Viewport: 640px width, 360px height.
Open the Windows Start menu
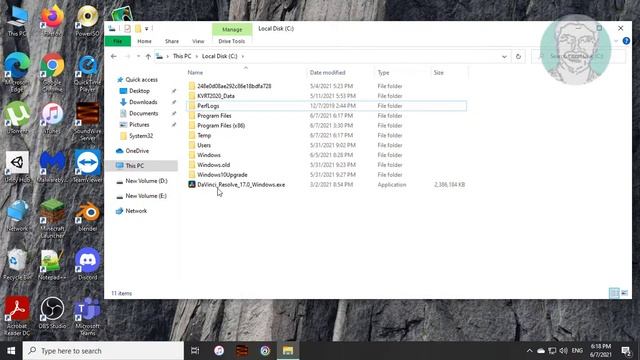coord(11,351)
